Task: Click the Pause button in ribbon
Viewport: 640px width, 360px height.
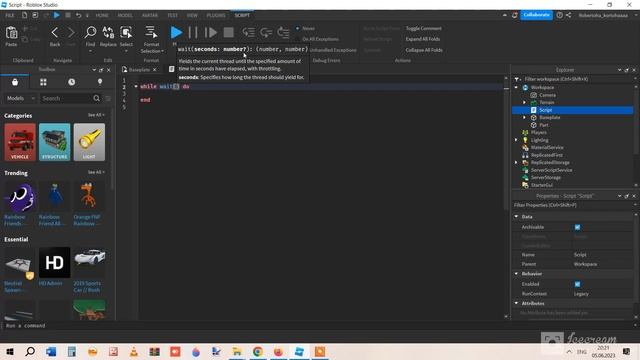Action: 193,33
